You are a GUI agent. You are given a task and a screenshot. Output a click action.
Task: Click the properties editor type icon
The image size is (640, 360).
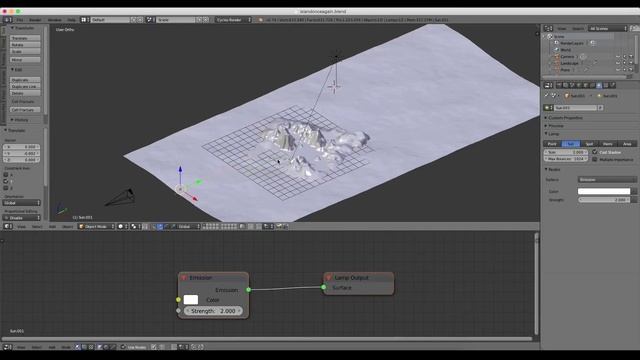(548, 85)
